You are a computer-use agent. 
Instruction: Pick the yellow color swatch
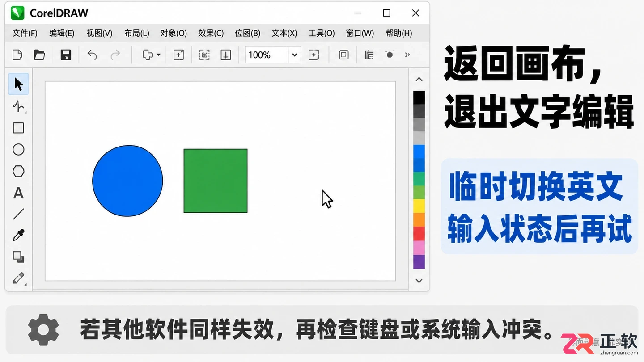click(419, 206)
